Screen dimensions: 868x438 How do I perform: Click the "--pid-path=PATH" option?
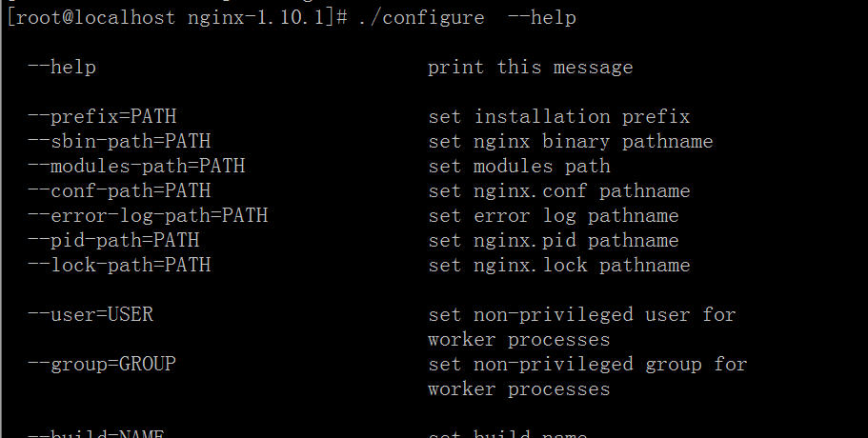114,241
